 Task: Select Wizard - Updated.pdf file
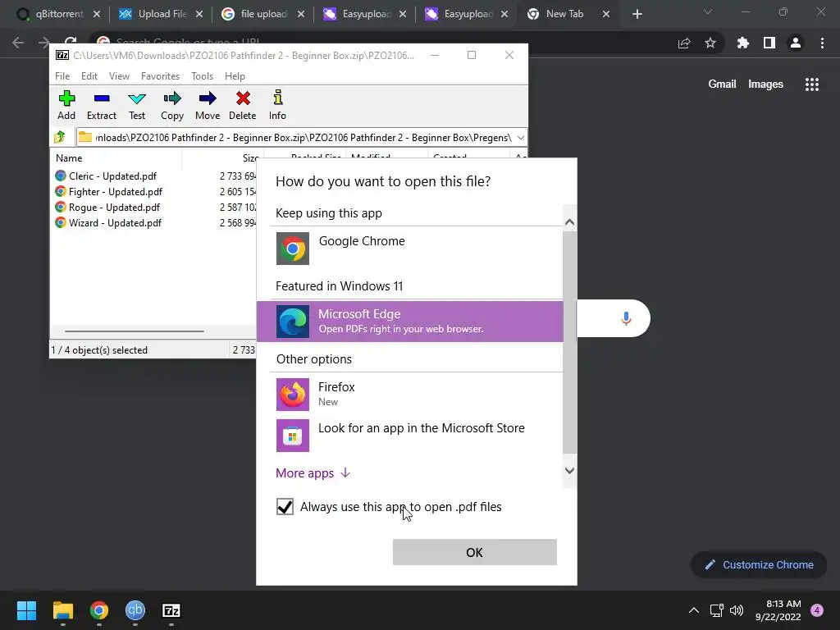(115, 222)
